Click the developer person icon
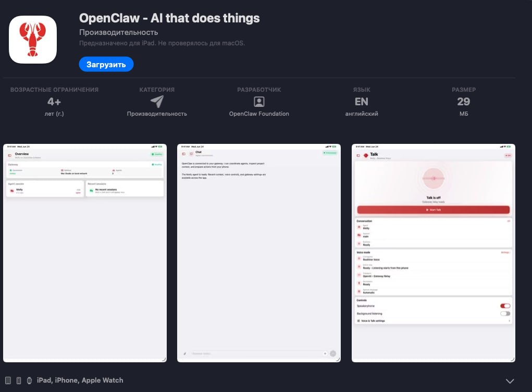Screen dimensions: 532x392 [x=259, y=102]
